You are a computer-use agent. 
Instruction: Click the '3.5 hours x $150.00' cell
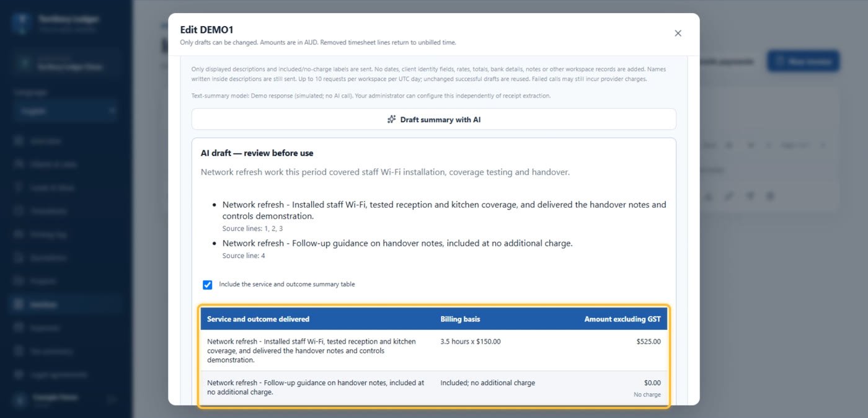(470, 341)
